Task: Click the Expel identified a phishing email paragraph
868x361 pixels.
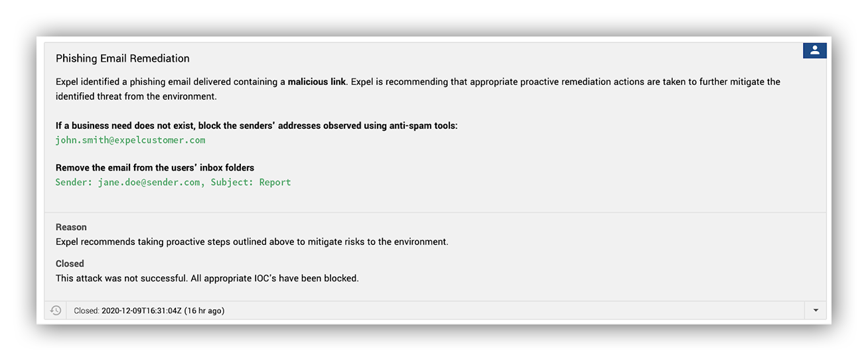Action: 418,89
